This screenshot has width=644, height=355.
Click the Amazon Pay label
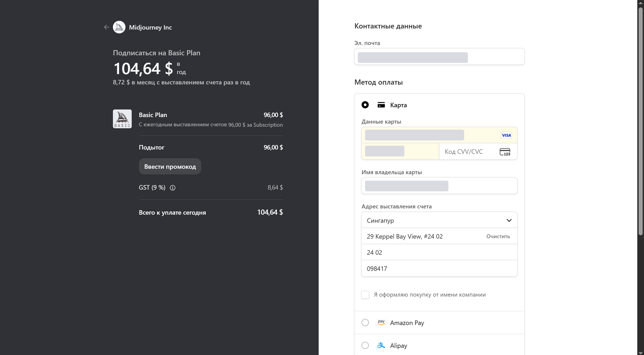[x=407, y=323]
